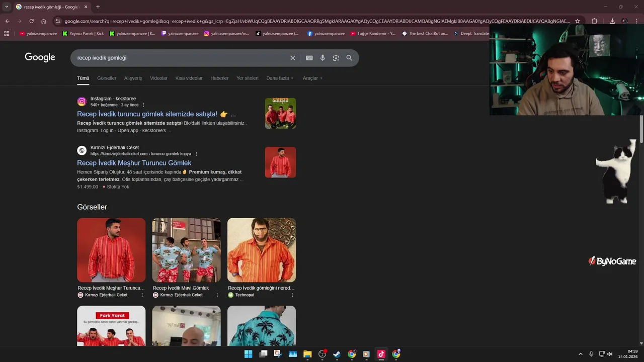Reload the page
This screenshot has width=644, height=362.
[x=31, y=21]
